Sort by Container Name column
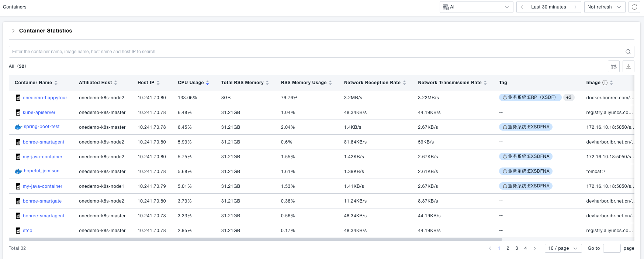The height and width of the screenshot is (259, 644). (56, 83)
